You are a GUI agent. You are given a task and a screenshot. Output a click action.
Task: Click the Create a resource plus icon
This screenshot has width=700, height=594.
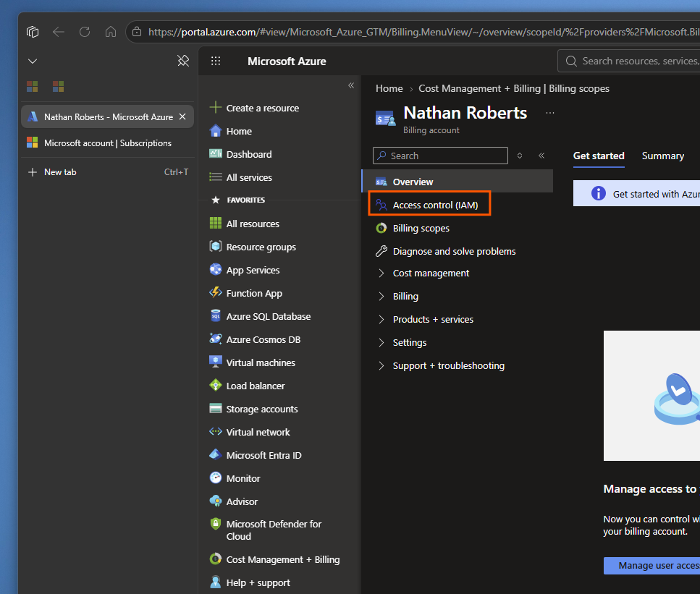coord(216,108)
